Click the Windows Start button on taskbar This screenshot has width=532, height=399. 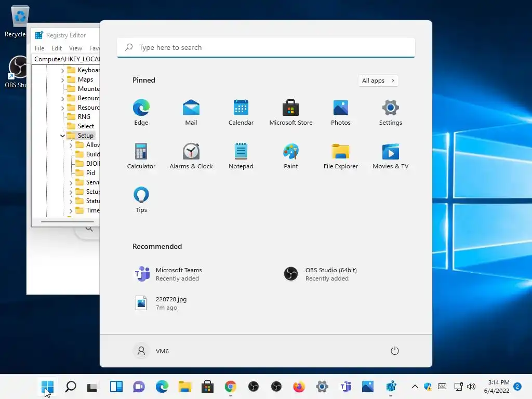pyautogui.click(x=47, y=387)
